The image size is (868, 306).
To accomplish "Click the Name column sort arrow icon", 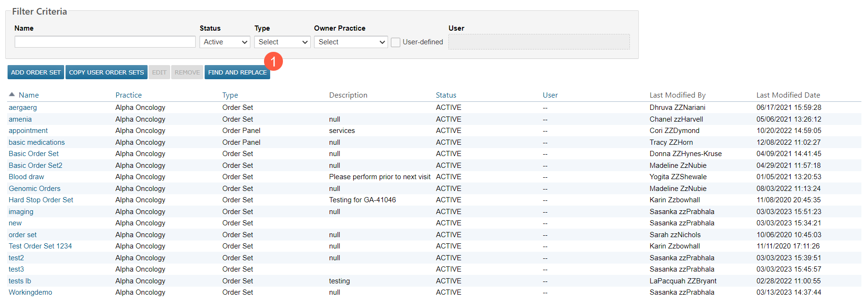I will [x=12, y=95].
